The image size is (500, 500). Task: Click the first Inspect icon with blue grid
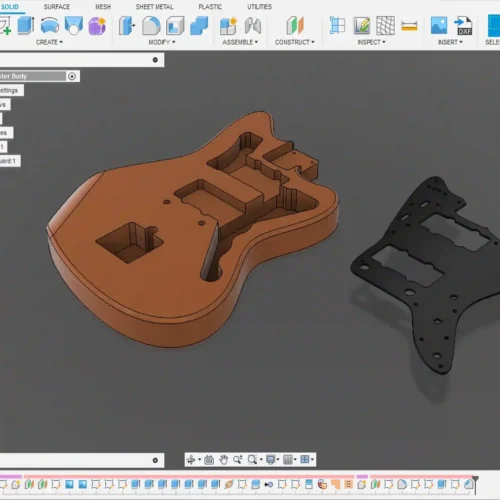point(337,25)
